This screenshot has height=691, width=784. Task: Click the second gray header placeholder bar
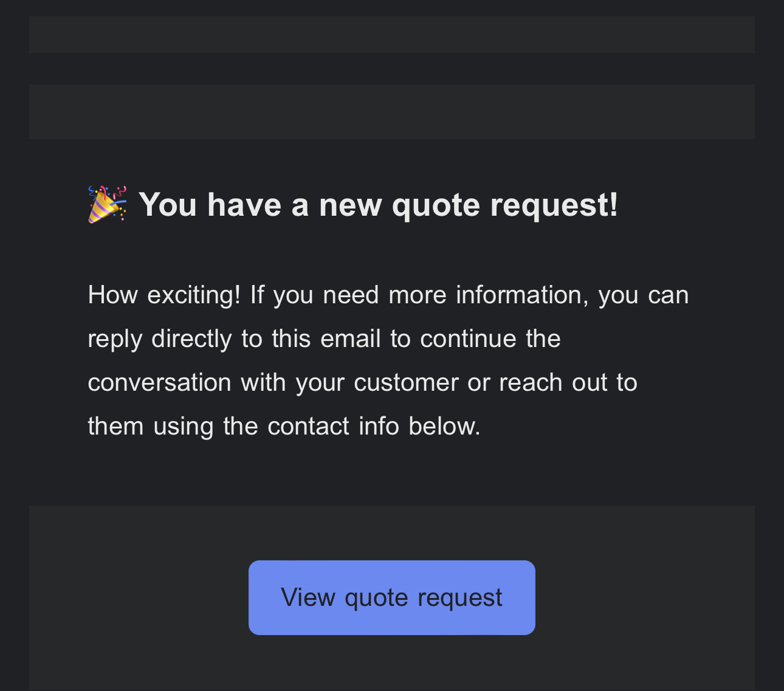pyautogui.click(x=392, y=112)
